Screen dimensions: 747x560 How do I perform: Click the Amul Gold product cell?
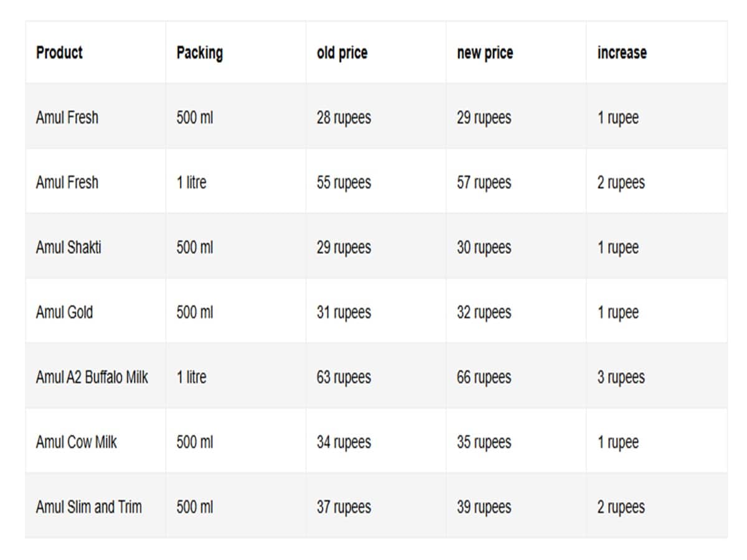click(x=95, y=312)
